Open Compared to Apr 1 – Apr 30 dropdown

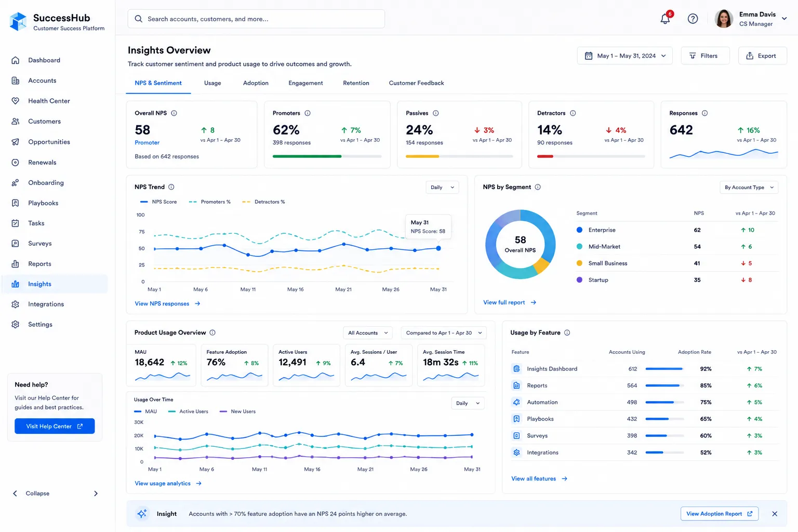click(444, 333)
